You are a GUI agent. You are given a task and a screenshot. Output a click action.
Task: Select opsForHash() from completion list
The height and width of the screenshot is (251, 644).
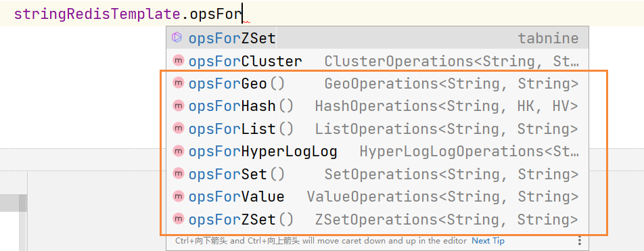(x=377, y=106)
